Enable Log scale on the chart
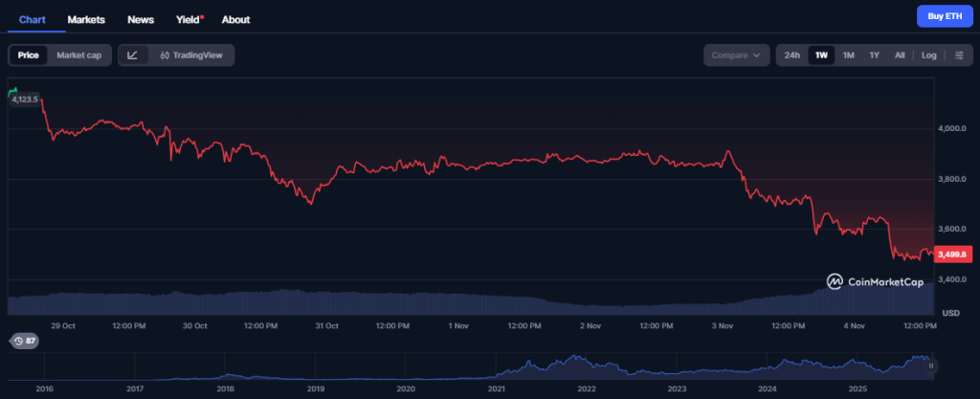The width and height of the screenshot is (980, 399). 928,55
